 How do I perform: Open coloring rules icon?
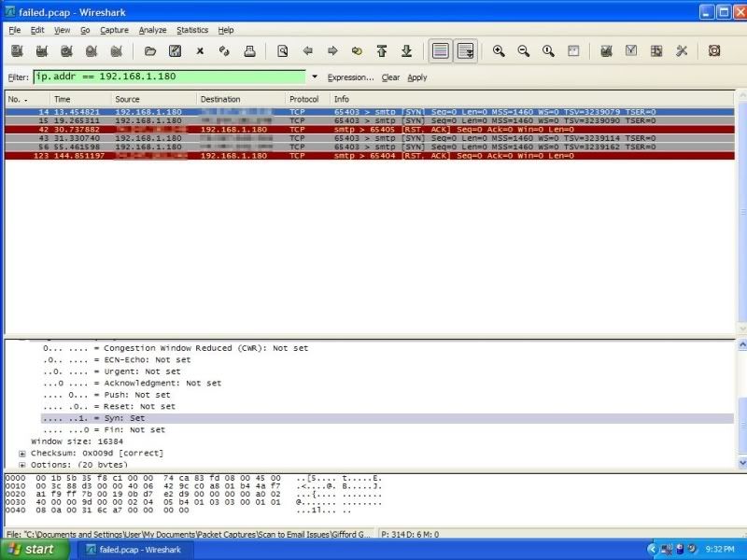656,51
